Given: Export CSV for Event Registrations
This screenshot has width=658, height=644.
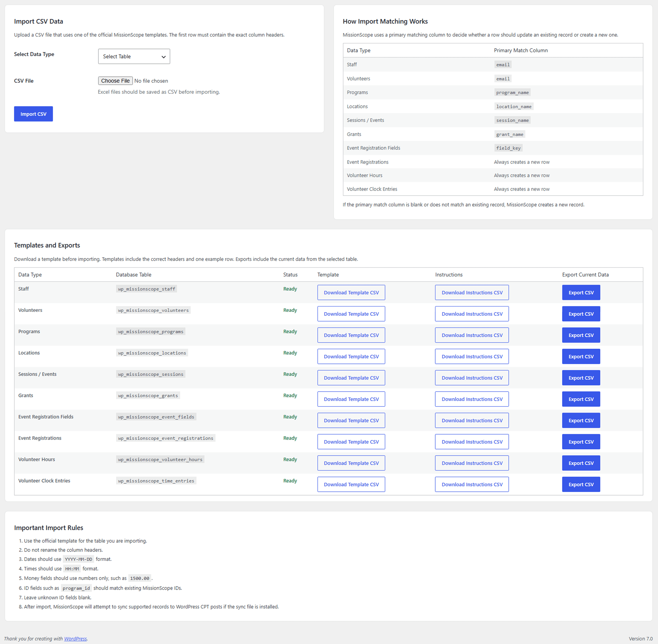Looking at the screenshot, I should coord(581,442).
